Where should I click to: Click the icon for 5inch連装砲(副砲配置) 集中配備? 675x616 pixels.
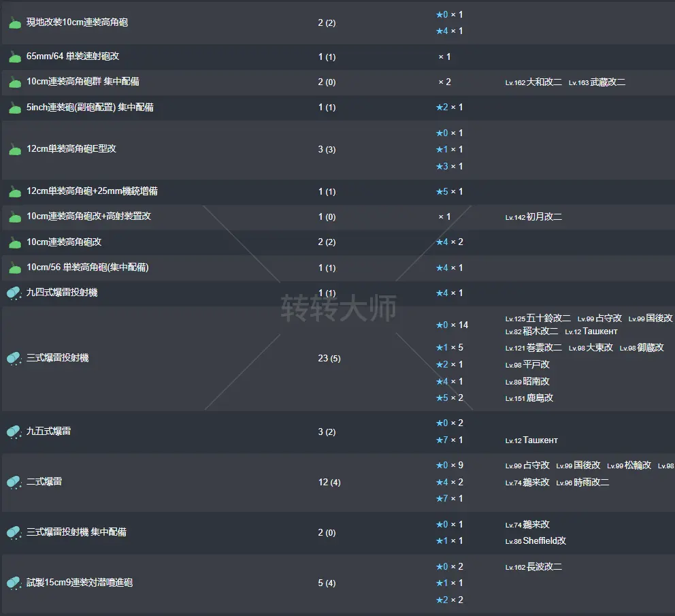tap(14, 108)
